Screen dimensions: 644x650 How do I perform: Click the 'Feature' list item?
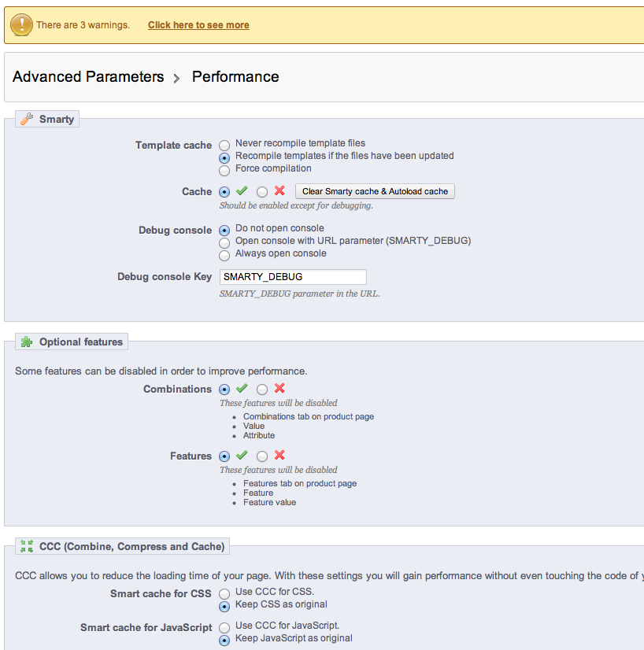258,493
